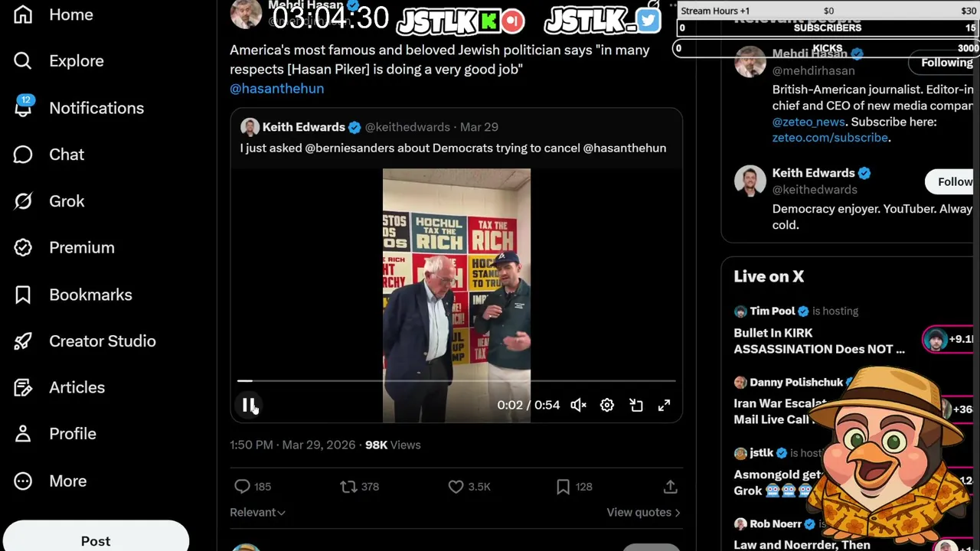
Task: Click Keith Edwards avatar in Relevant people
Action: click(x=750, y=181)
